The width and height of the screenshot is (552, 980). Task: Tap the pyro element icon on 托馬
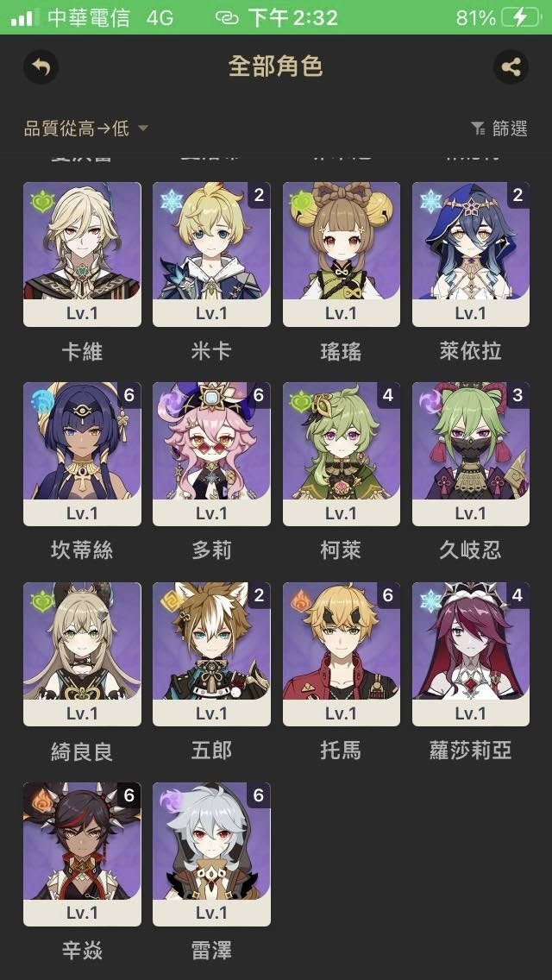[x=300, y=600]
